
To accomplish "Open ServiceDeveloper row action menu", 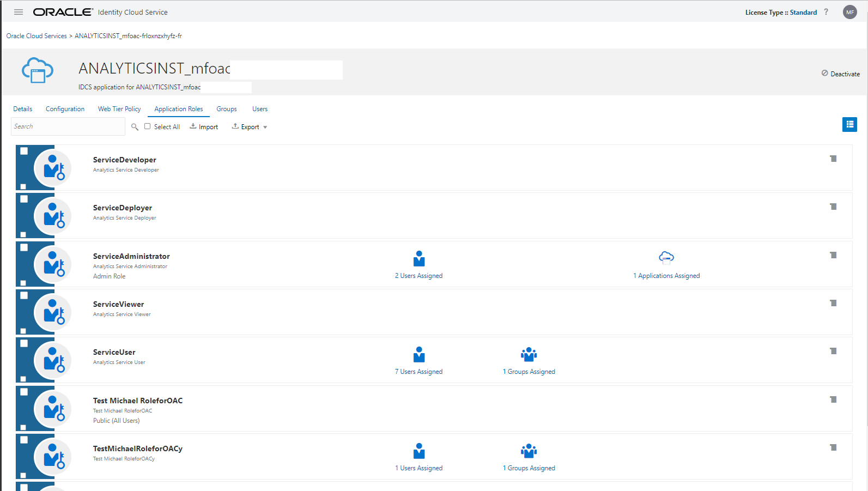I will pos(833,159).
